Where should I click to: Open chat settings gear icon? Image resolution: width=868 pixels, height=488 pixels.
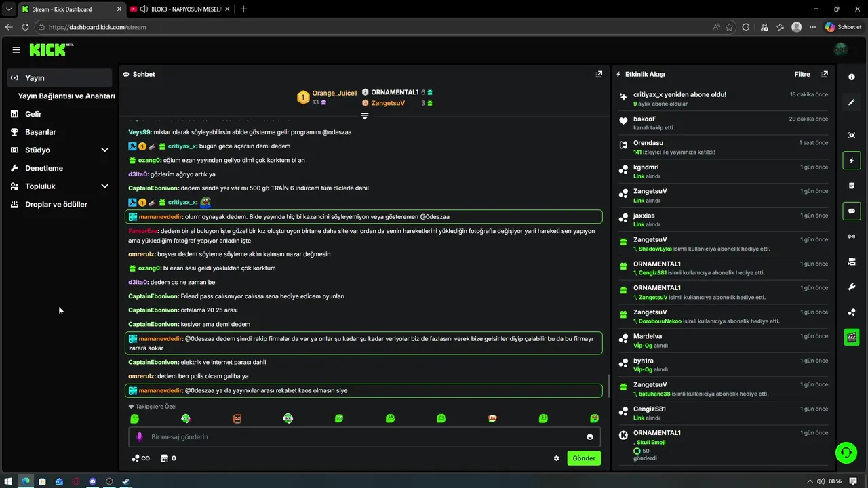(557, 458)
